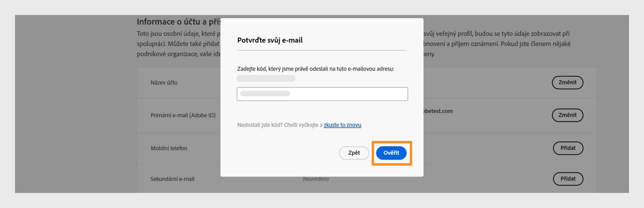The width and height of the screenshot is (644, 208).
Task: Select the "Sekundární e-mail" label
Action: [x=172, y=179]
